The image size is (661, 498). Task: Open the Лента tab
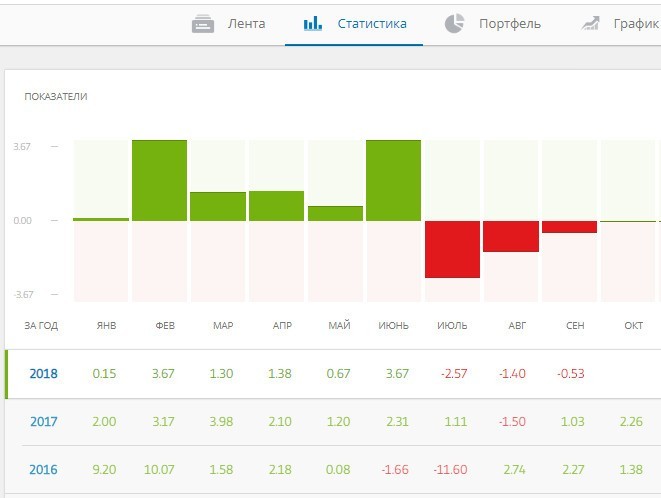pos(246,23)
